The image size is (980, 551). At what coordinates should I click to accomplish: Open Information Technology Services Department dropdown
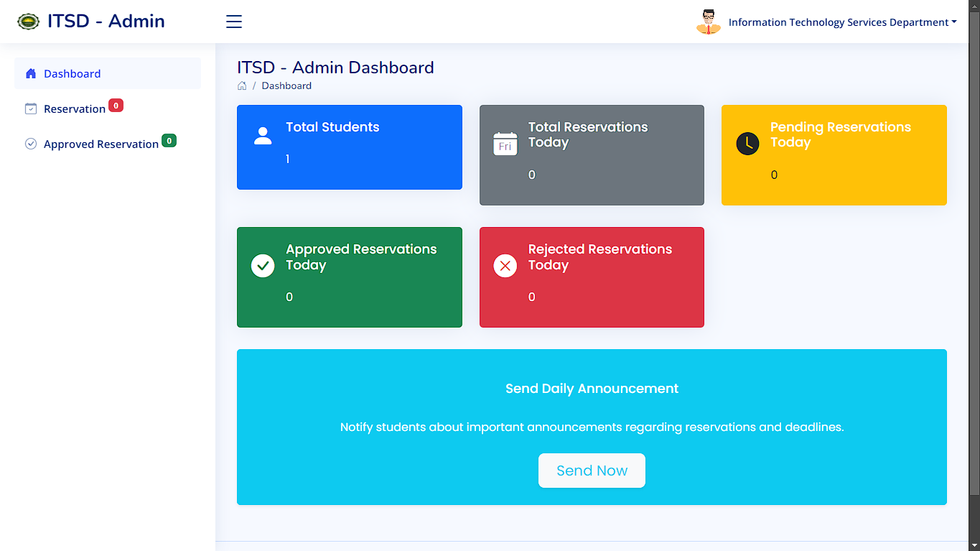[x=841, y=22]
